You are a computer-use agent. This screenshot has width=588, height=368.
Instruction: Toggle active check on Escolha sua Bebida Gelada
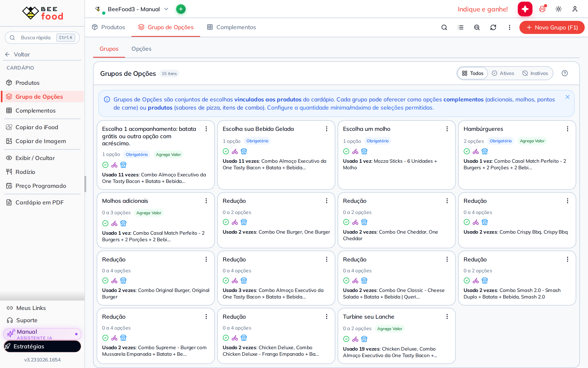pos(226,151)
